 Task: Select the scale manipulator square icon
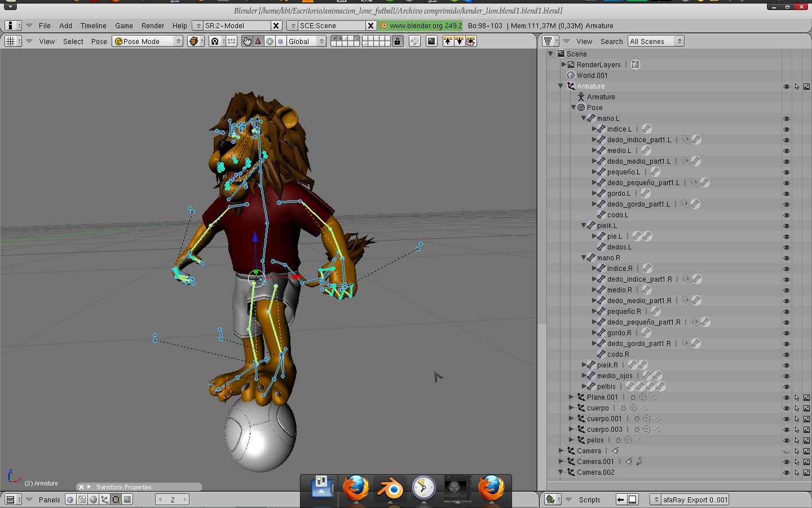tap(281, 41)
